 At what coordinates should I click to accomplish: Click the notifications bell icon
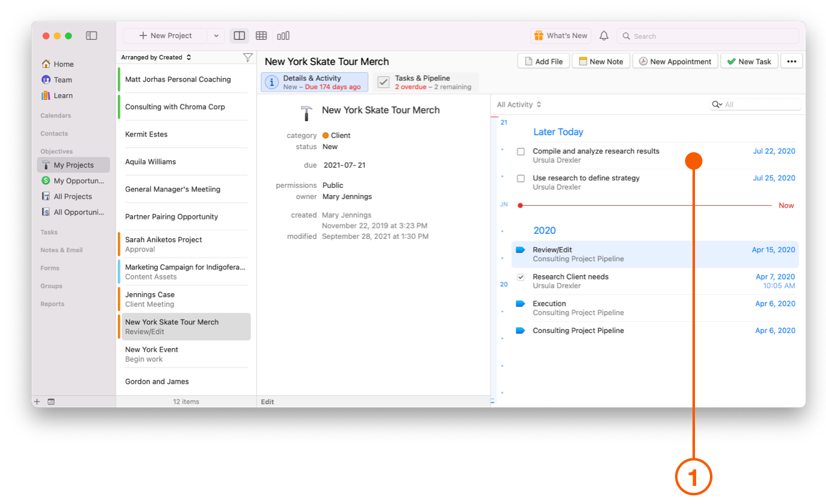coord(603,36)
